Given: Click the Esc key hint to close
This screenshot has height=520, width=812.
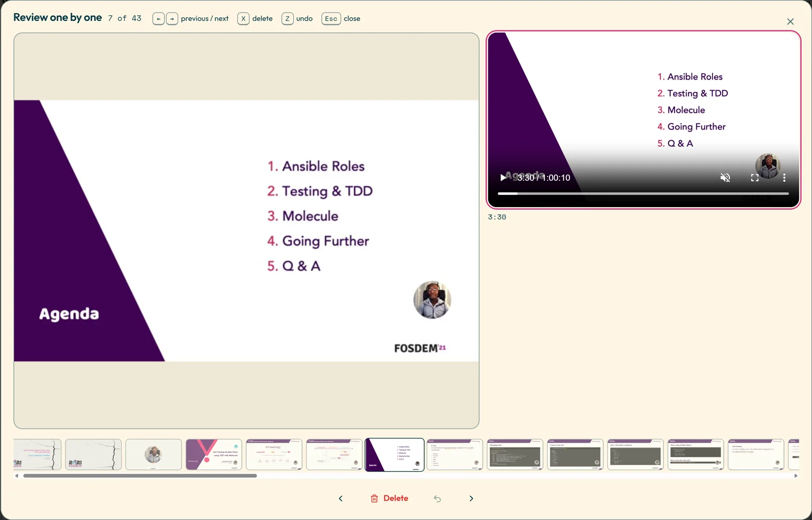Looking at the screenshot, I should pos(331,19).
